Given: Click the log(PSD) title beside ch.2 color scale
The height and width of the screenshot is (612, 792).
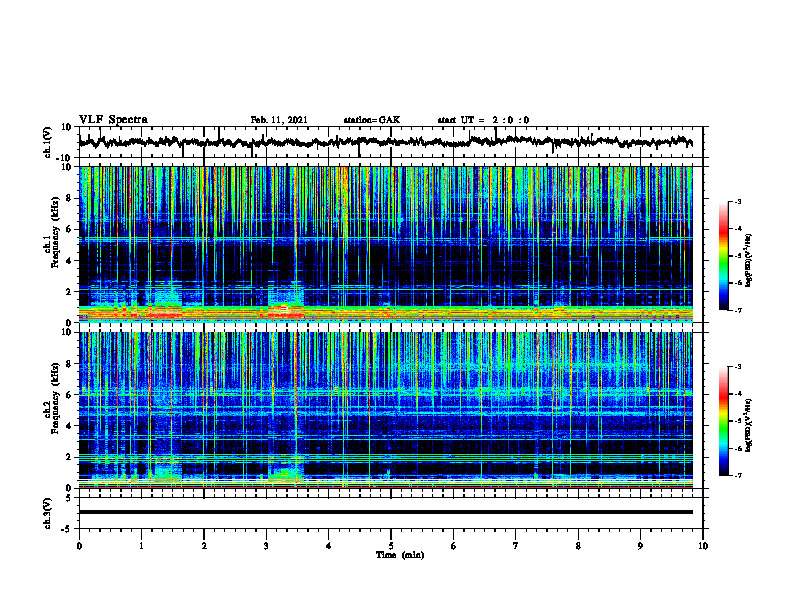Looking at the screenshot, I should [749, 425].
